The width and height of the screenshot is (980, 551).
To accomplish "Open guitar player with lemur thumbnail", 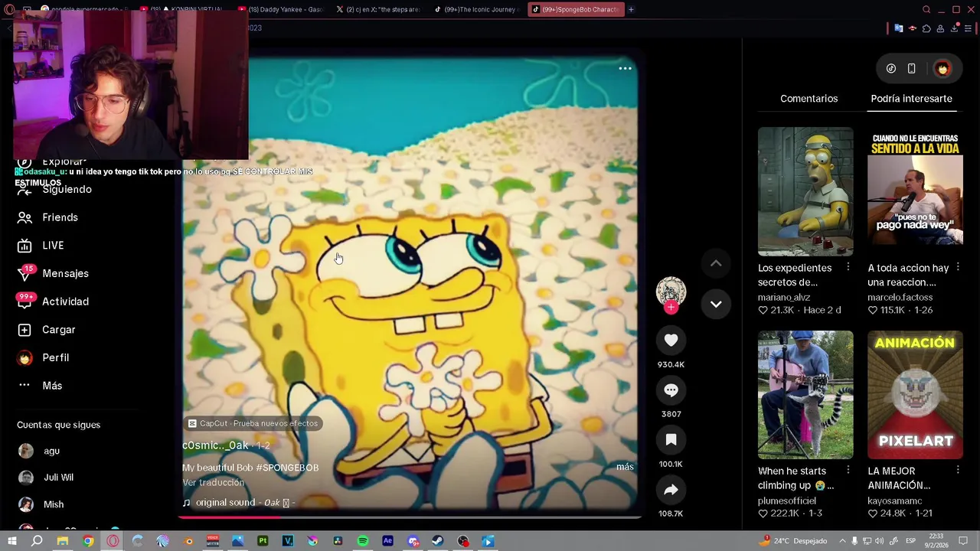I will coord(805,395).
